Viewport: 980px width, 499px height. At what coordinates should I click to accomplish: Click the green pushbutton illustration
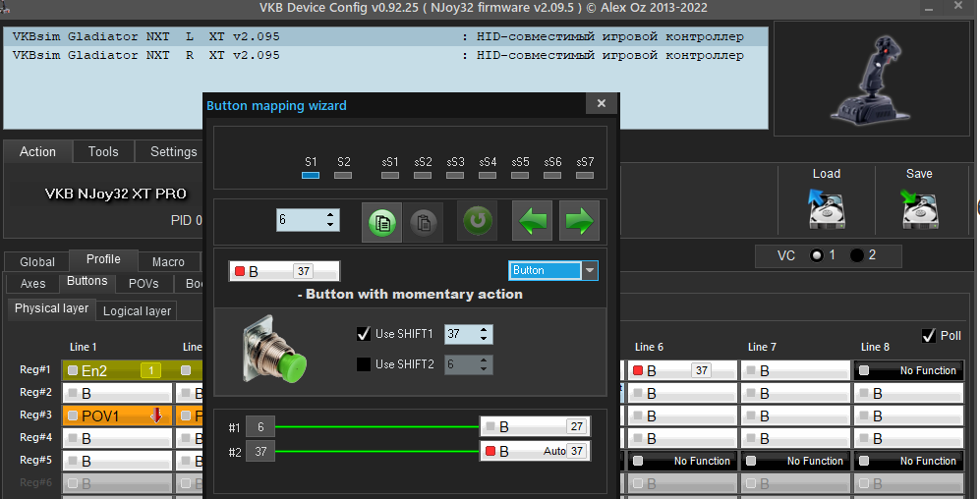click(x=274, y=349)
